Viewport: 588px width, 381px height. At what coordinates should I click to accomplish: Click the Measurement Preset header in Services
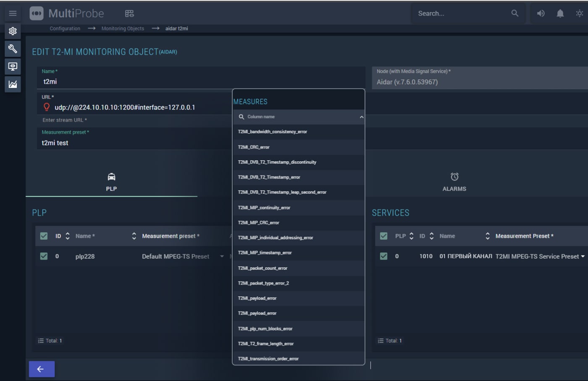click(524, 236)
